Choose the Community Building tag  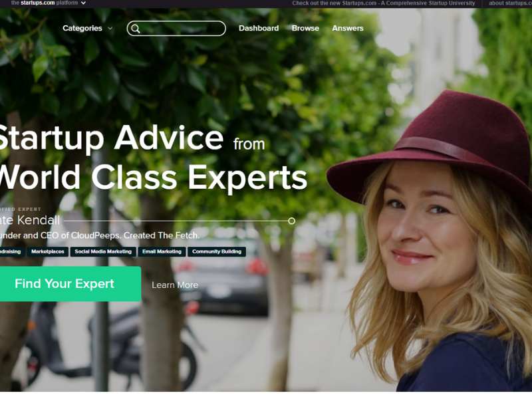tap(217, 251)
